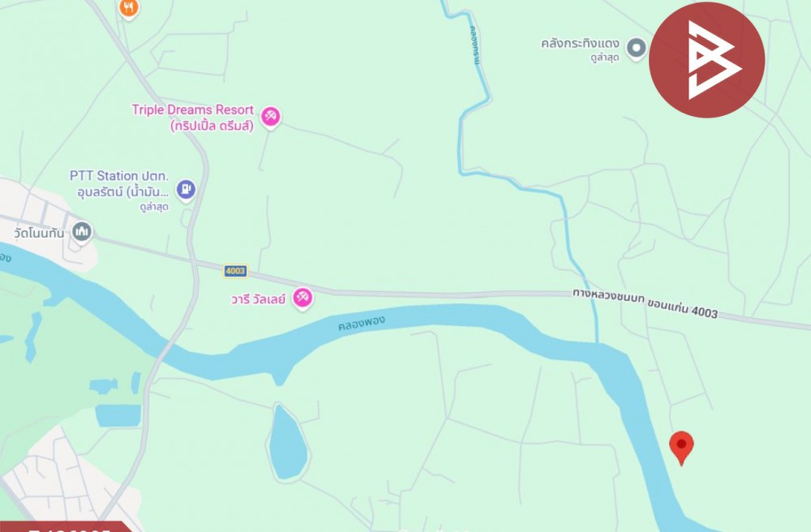Click the ทางหลวงชนบท ขอนแก่น 4003 road label
Viewport: 811px width, 532px height.
(x=645, y=303)
